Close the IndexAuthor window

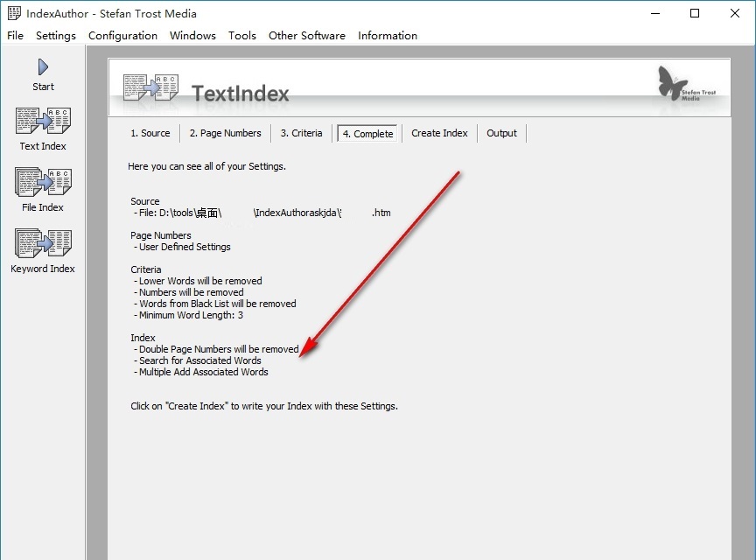(x=735, y=13)
